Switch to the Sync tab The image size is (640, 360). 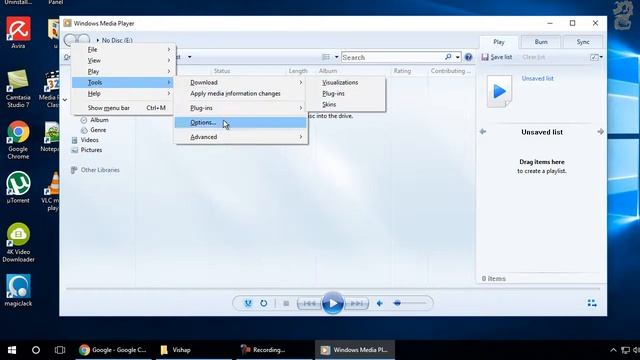click(x=583, y=42)
